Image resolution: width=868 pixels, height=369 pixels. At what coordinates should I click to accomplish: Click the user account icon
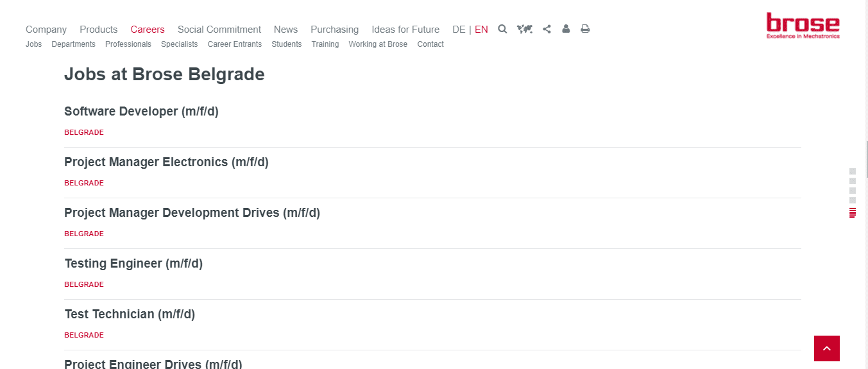coord(566,29)
